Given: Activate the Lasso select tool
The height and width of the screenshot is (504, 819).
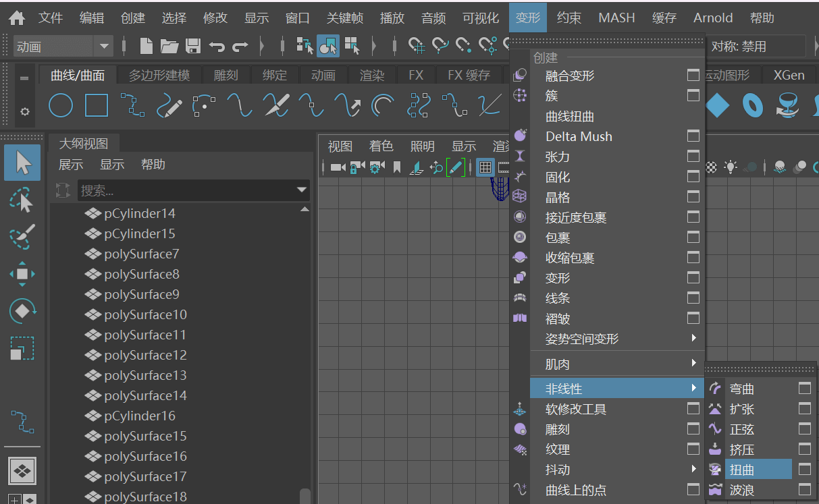Looking at the screenshot, I should pyautogui.click(x=22, y=200).
